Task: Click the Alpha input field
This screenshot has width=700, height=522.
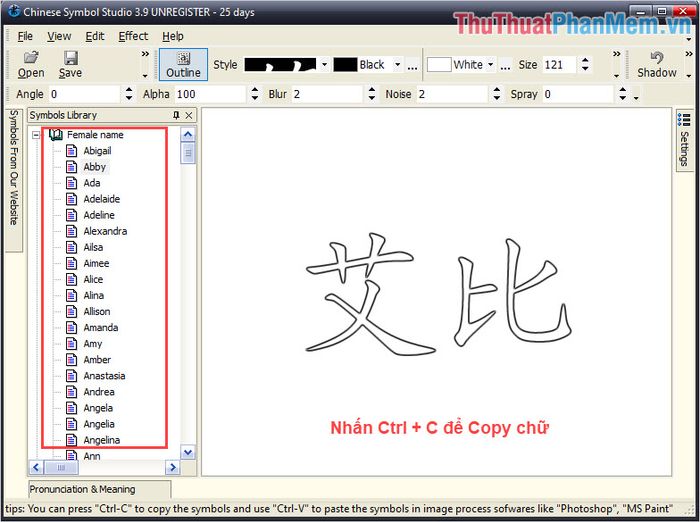Action: click(x=211, y=94)
